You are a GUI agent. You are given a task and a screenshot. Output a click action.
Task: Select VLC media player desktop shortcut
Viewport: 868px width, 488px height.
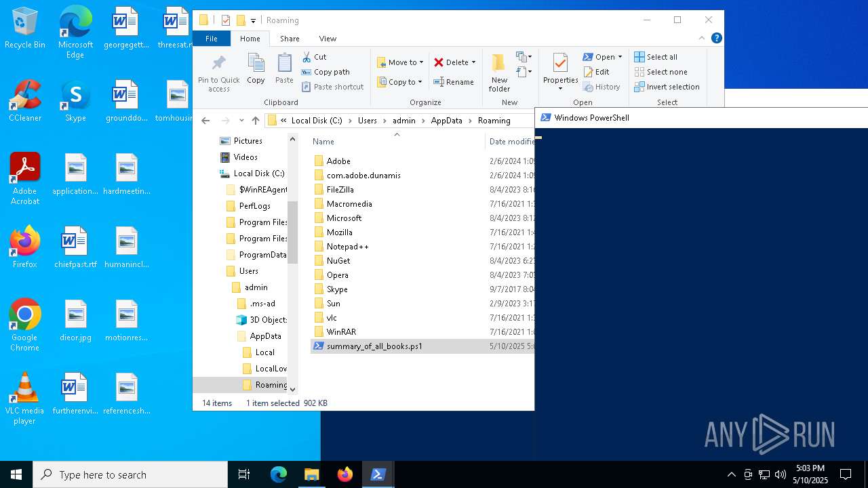[24, 399]
